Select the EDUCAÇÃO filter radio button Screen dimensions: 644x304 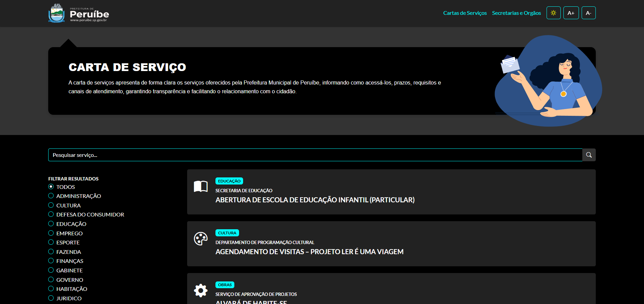[x=51, y=224]
